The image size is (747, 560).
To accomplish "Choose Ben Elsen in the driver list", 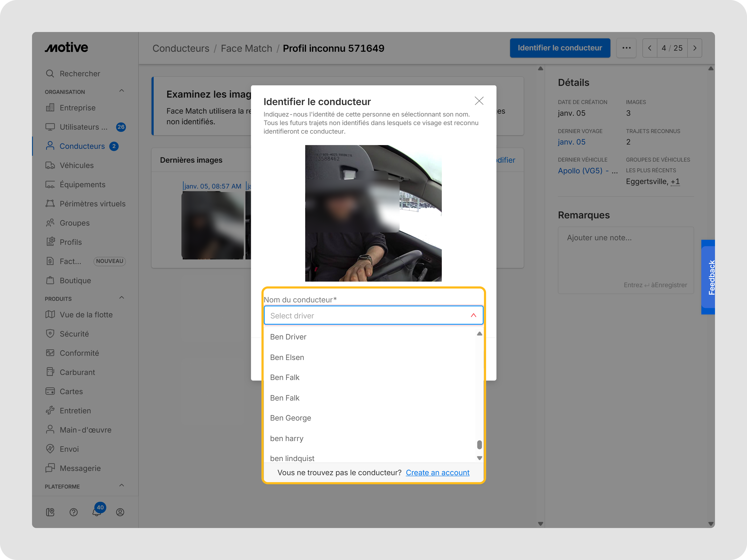I will [x=287, y=357].
